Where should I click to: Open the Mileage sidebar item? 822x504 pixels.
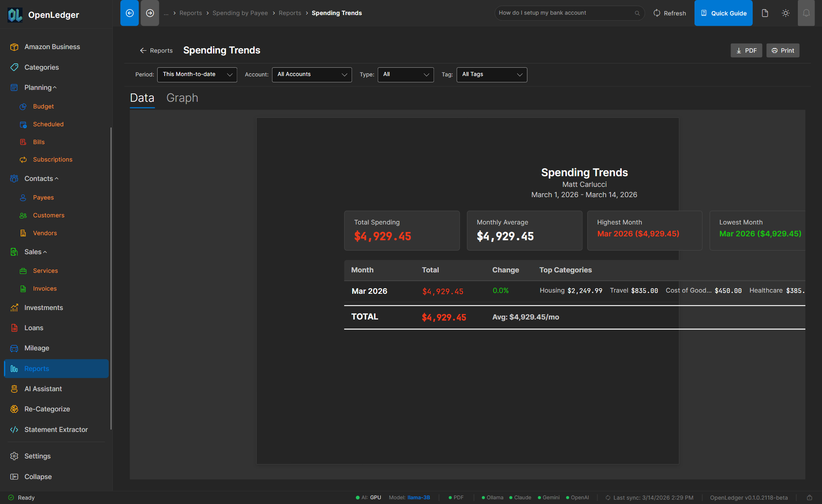tap(37, 348)
